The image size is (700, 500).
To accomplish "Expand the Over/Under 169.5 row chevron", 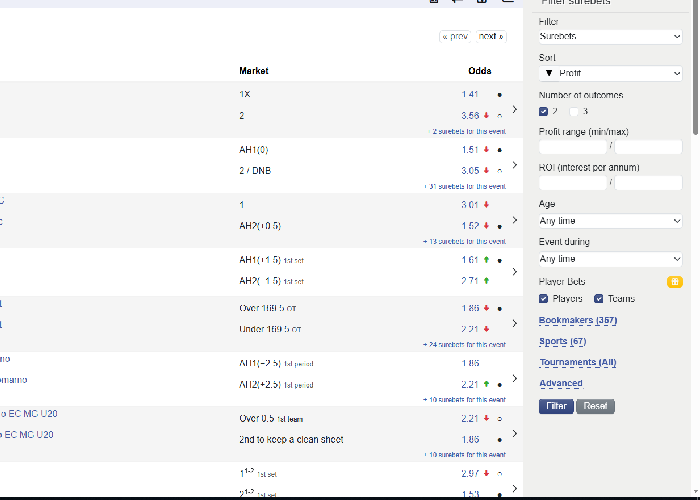I will coord(515,323).
